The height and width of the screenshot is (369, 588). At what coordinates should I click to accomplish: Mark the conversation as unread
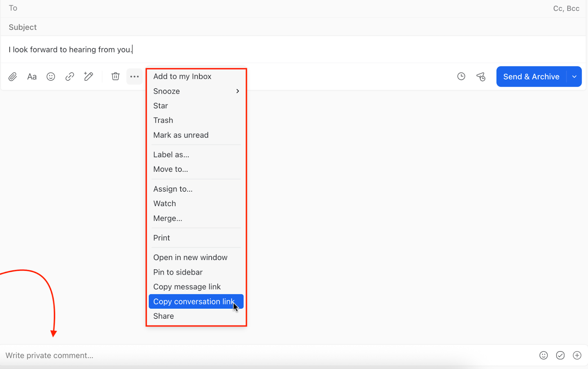click(181, 135)
